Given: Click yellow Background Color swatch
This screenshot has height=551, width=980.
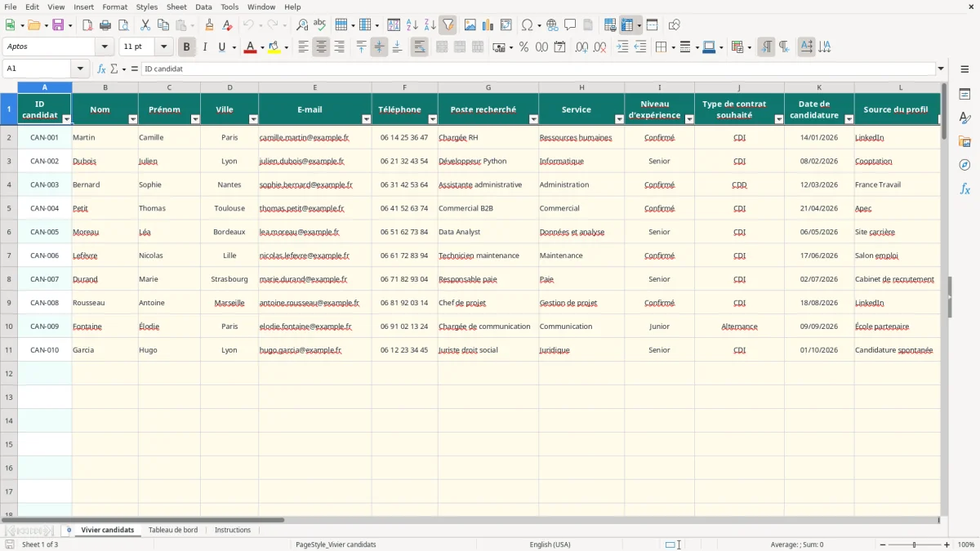Looking at the screenshot, I should (274, 47).
